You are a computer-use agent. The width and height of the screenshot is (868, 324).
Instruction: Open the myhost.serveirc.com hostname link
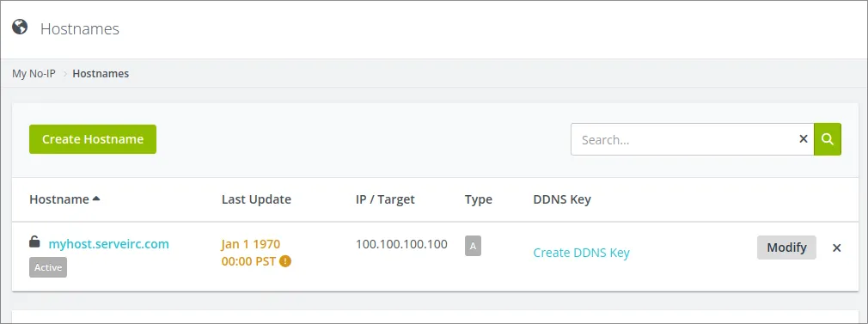109,244
